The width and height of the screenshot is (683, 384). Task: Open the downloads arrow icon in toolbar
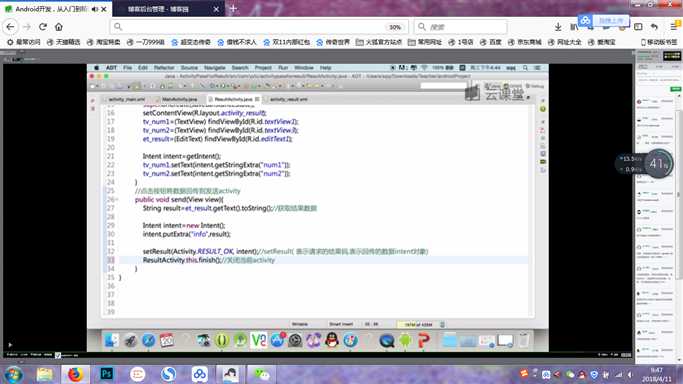(x=558, y=27)
